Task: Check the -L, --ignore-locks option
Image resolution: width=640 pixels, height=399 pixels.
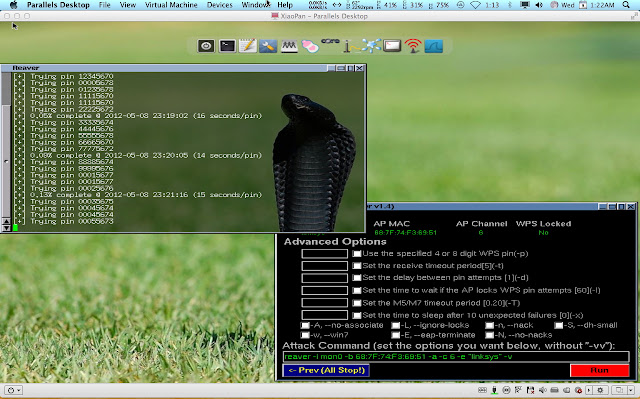Action: (x=396, y=326)
